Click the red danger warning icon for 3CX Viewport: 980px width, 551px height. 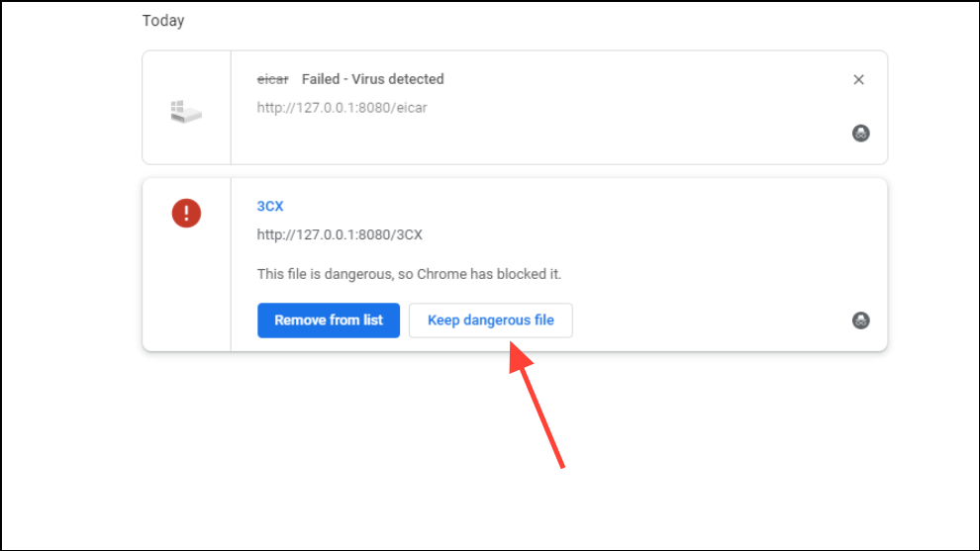(186, 213)
